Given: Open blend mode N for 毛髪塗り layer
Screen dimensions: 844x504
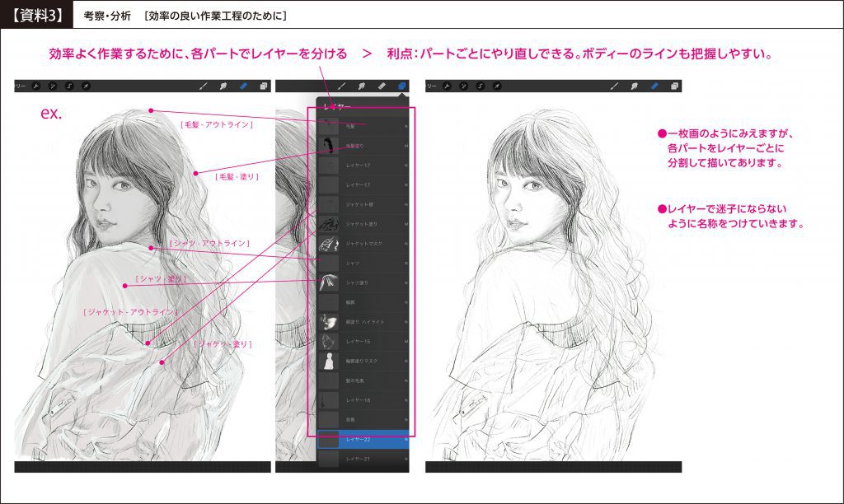Looking at the screenshot, I should coord(406,146).
